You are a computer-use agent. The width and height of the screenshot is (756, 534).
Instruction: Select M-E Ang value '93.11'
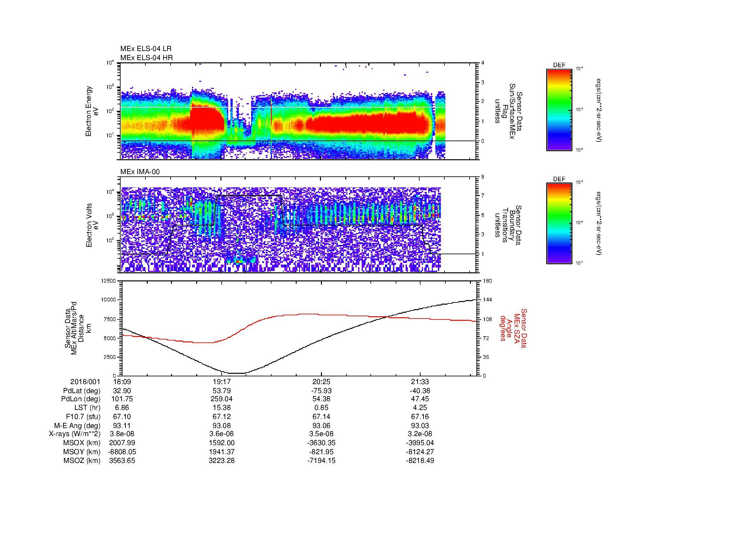click(122, 425)
